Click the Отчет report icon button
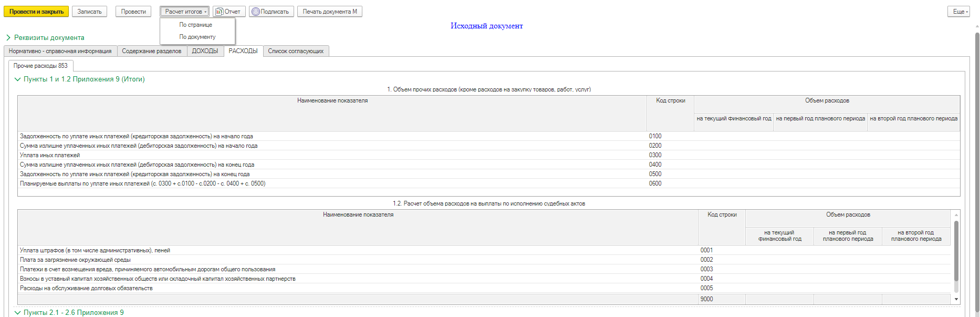The width and height of the screenshot is (980, 317). pyautogui.click(x=229, y=12)
